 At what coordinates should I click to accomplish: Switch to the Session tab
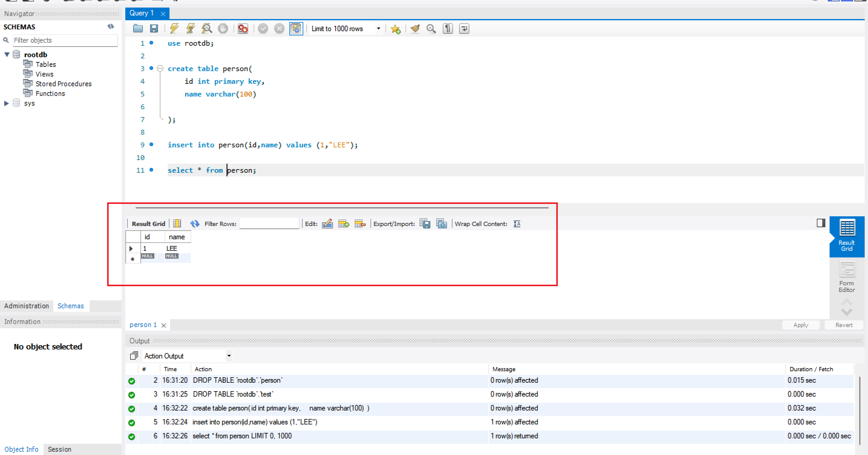point(59,449)
